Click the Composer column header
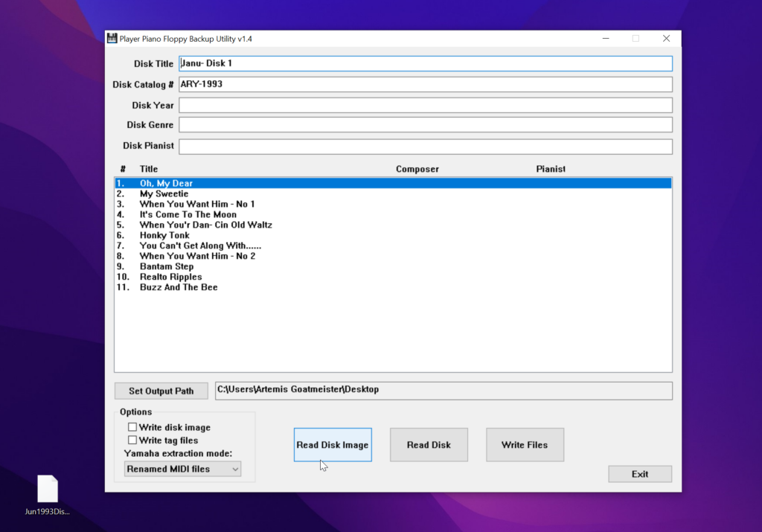Image resolution: width=762 pixels, height=532 pixels. tap(417, 169)
